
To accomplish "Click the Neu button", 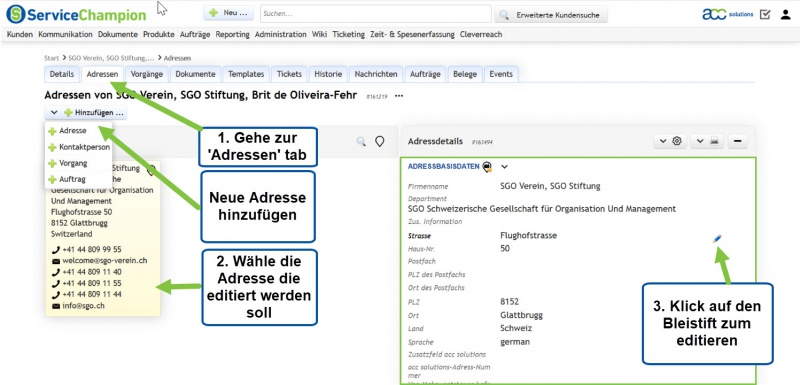I will 229,13.
